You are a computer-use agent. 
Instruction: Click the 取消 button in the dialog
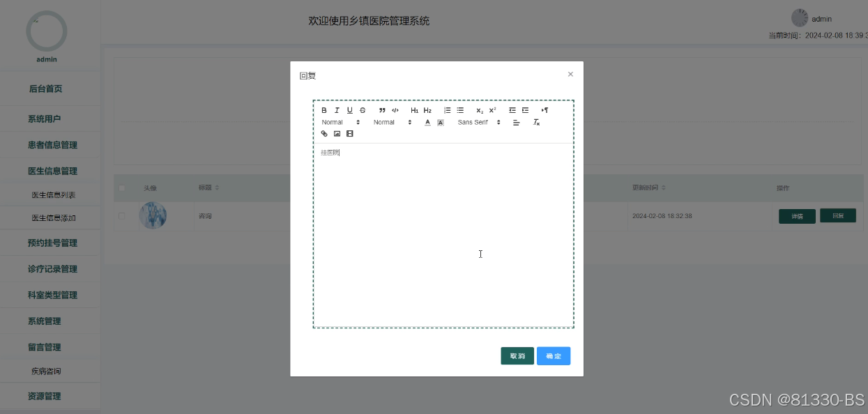click(x=517, y=356)
